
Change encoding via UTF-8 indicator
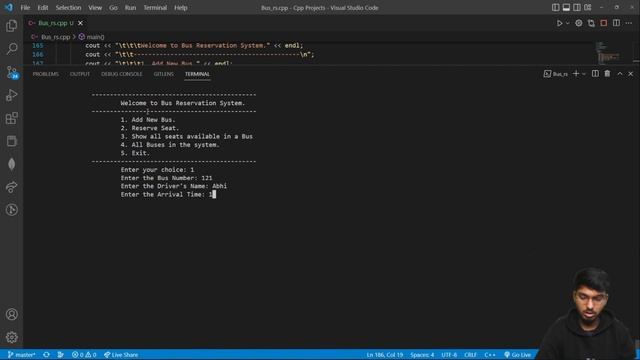pos(449,355)
